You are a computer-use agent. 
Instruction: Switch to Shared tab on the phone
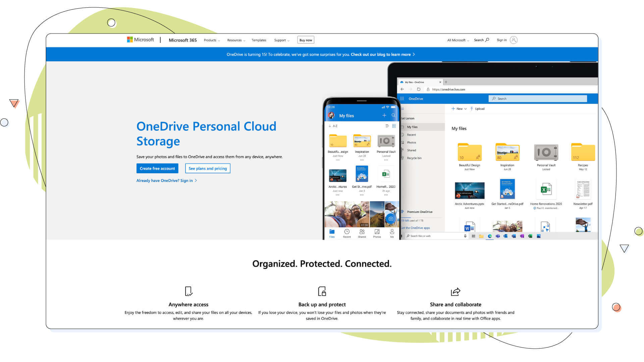[x=362, y=233]
